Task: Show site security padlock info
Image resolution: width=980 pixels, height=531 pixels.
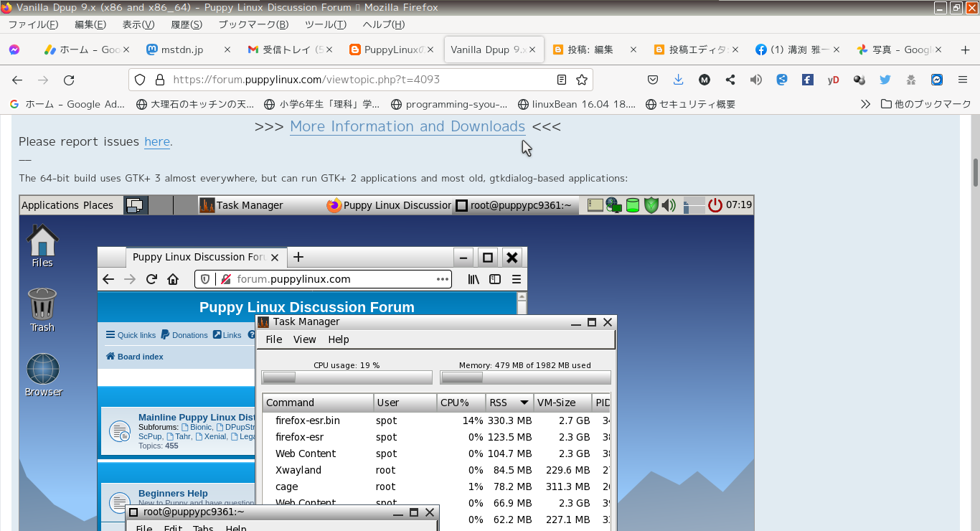Action: 159,80
